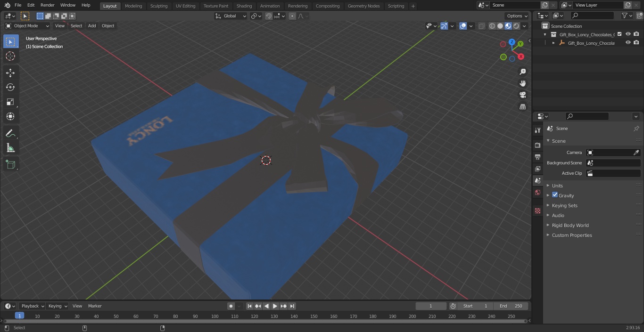Click the pan hand viewport icon

[522, 83]
